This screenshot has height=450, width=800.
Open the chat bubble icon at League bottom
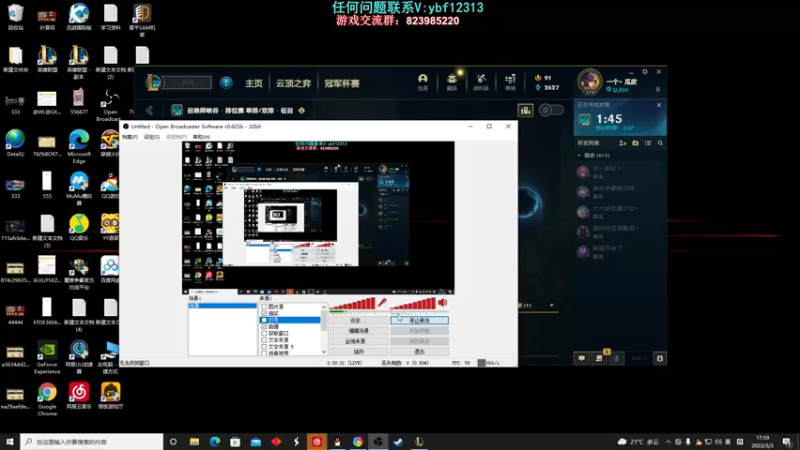(582, 358)
